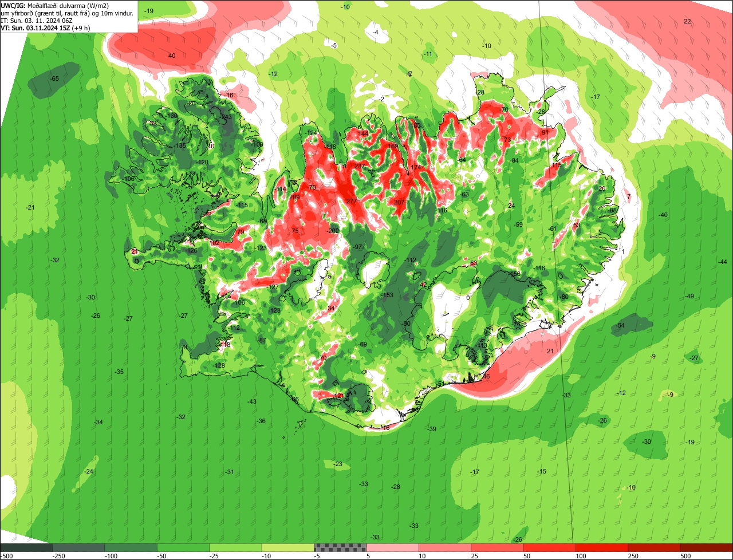Viewport: 733px width, 560px height.
Task: Click the legend color band between 25 and 50
Action: tap(497, 547)
